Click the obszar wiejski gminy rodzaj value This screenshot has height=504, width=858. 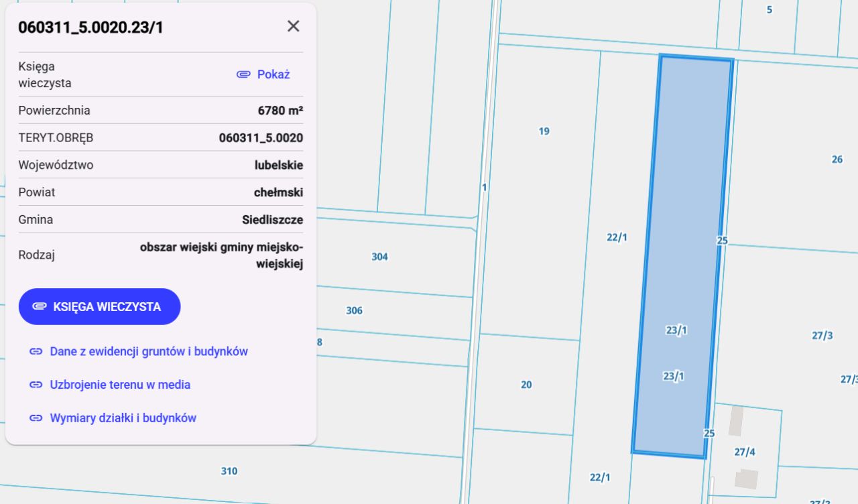pyautogui.click(x=222, y=255)
